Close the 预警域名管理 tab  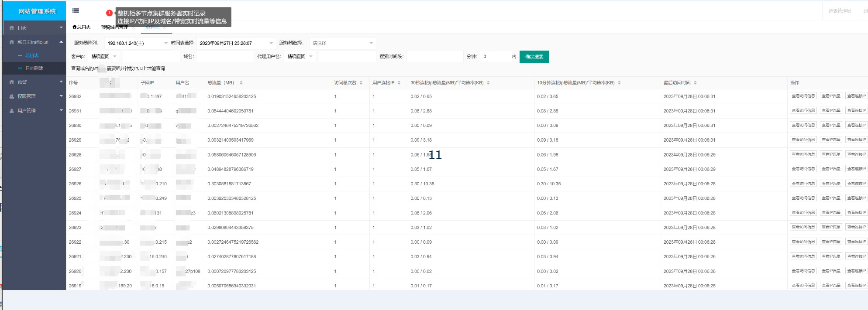[134, 27]
